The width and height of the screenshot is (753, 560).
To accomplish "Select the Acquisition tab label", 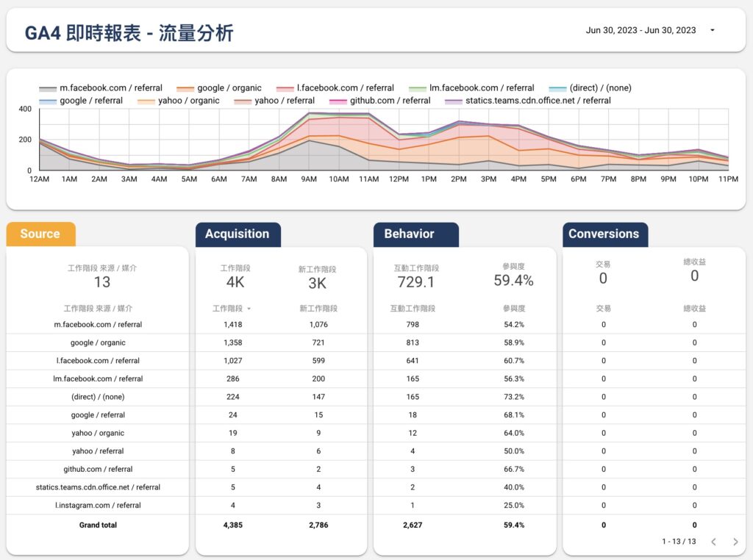I will tap(238, 234).
